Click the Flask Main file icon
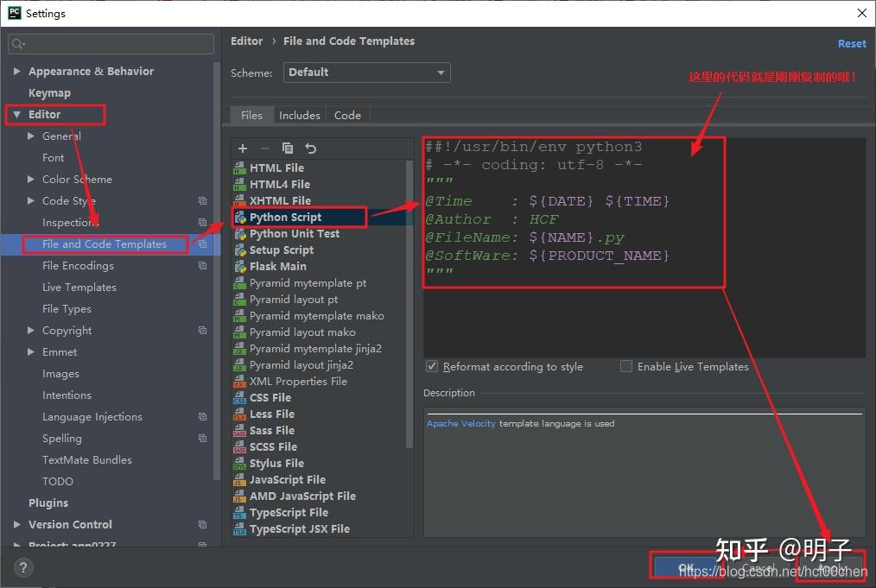This screenshot has width=876, height=588. coord(240,266)
